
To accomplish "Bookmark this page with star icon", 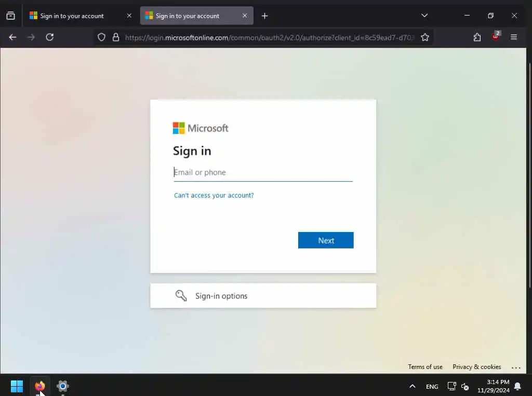I will coord(425,37).
